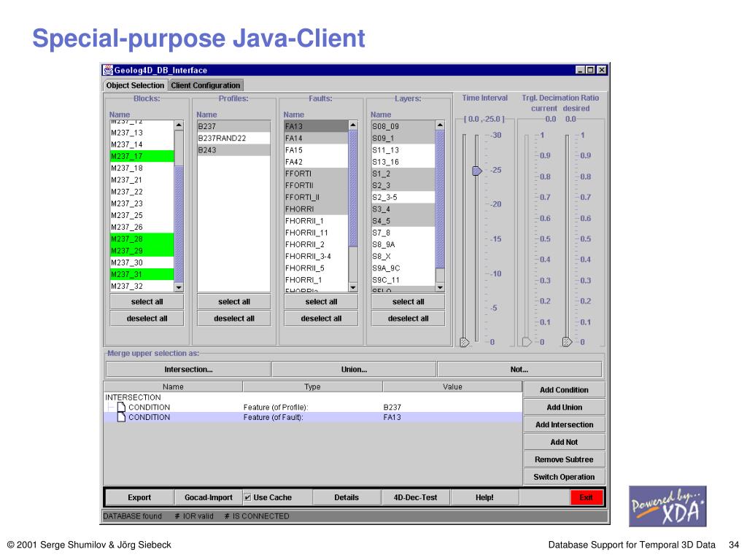Click the Java cup icon in the title bar
This screenshot has width=747, height=560.
(108, 70)
